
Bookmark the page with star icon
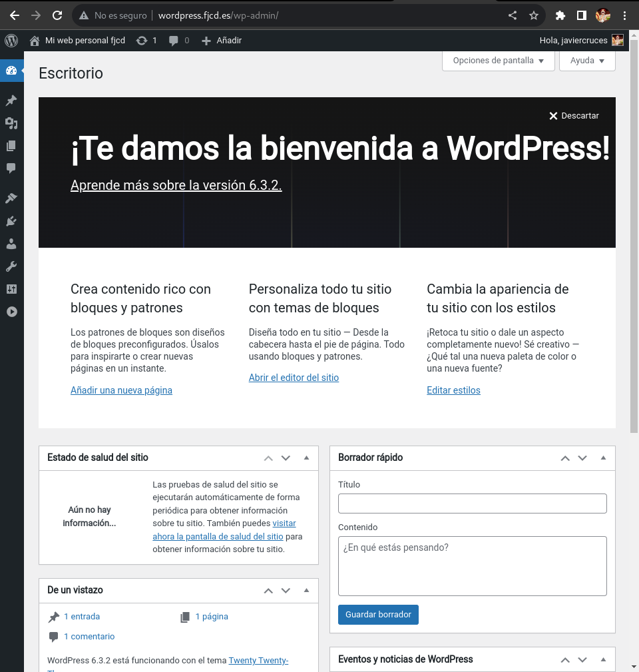coord(534,15)
